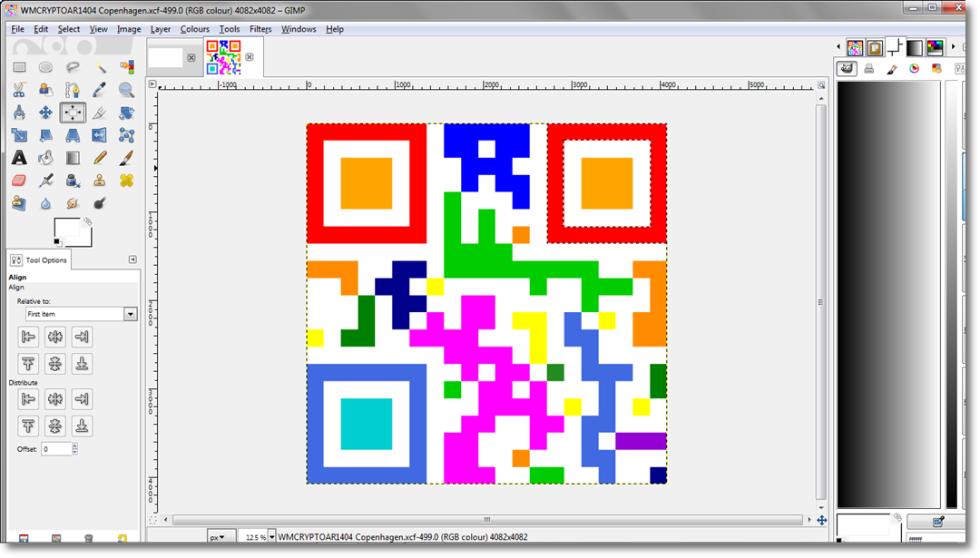The width and height of the screenshot is (980, 558).
Task: Select the Pencil tool
Action: click(100, 158)
